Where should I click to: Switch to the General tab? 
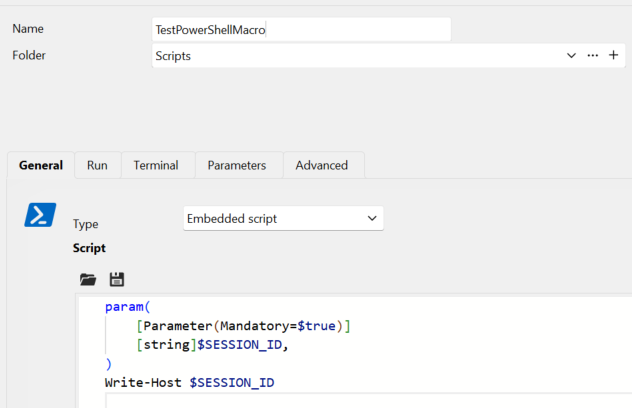click(41, 165)
